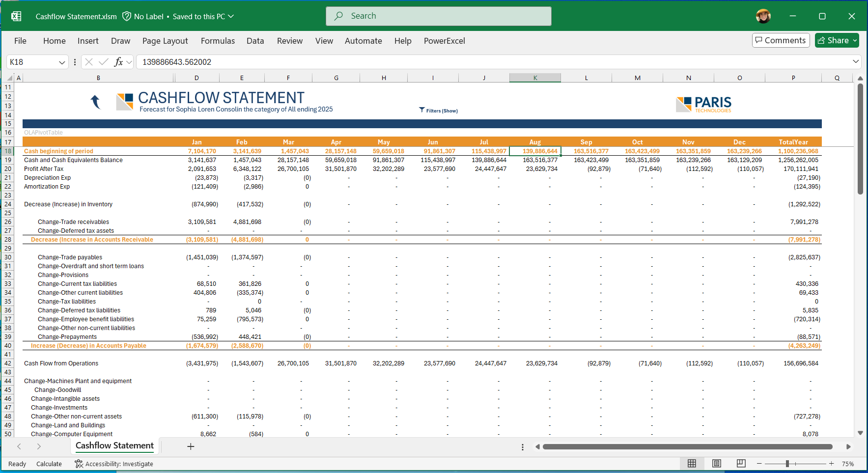
Task: Open the Saved to this PC dropdown
Action: [x=231, y=16]
